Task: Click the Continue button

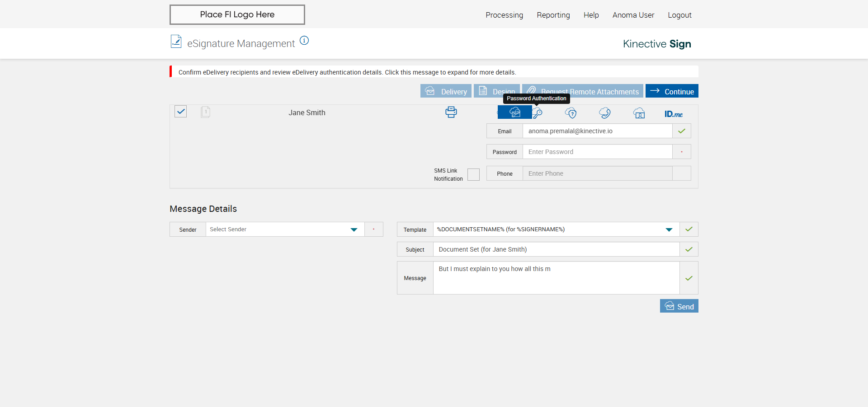Action: [672, 91]
